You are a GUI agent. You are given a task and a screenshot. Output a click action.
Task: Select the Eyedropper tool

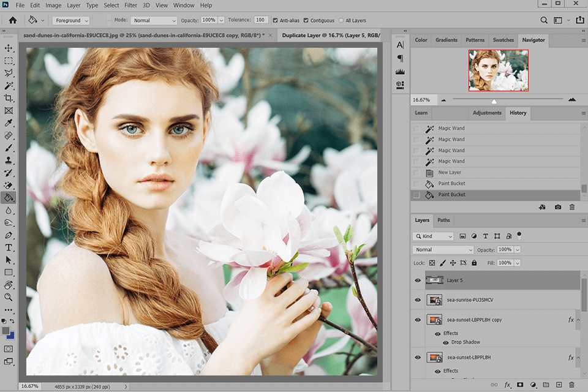pyautogui.click(x=9, y=123)
